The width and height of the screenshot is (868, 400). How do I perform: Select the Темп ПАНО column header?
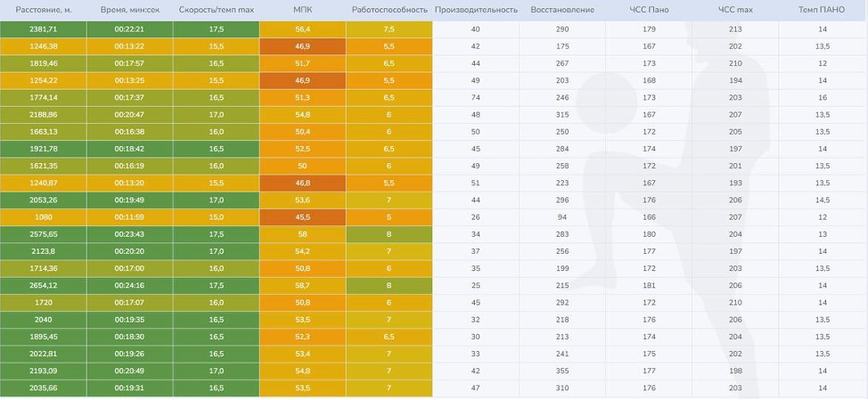(823, 9)
